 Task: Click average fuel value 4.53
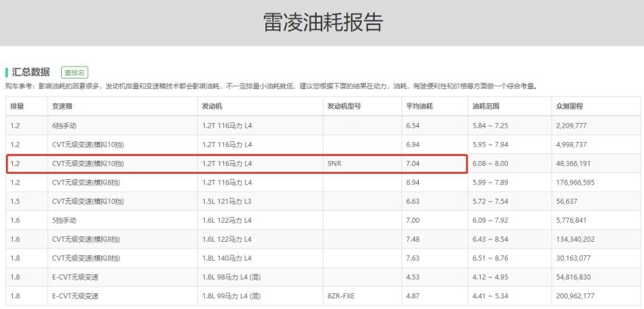[413, 277]
